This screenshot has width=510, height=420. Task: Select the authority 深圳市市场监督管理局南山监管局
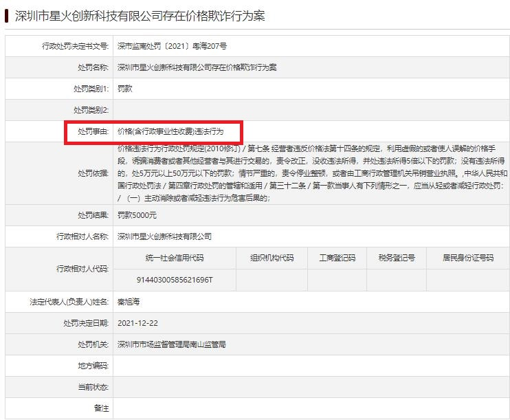click(171, 344)
